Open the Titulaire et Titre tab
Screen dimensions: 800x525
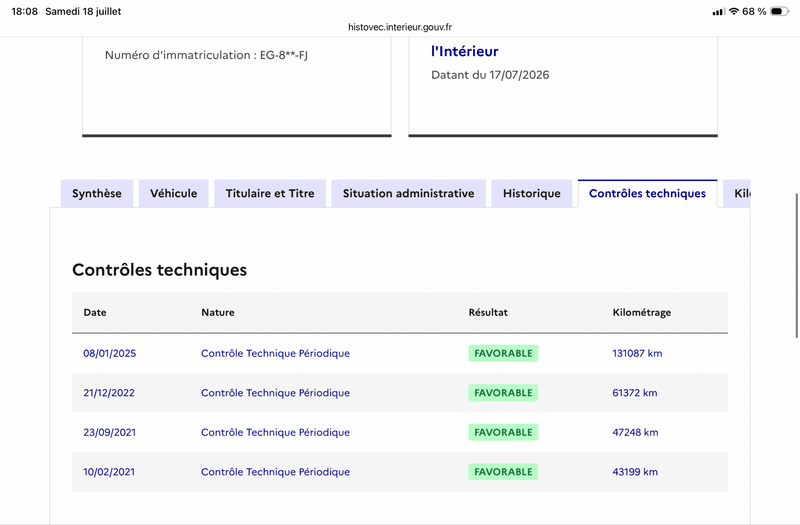pos(270,193)
